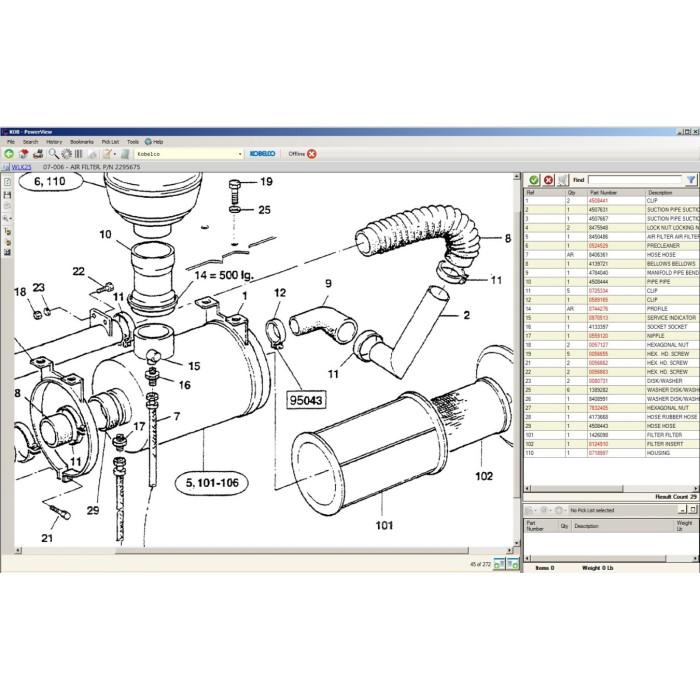Click into the Find search field

point(635,180)
